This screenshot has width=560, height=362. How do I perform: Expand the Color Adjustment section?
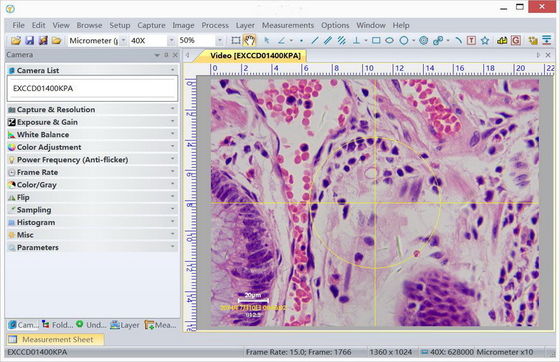[92, 147]
